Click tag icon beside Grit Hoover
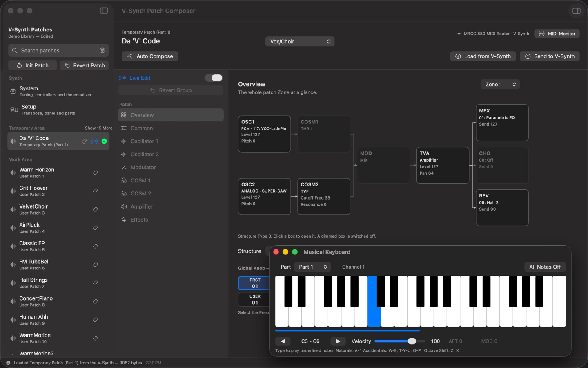The height and width of the screenshot is (368, 588). (x=95, y=191)
